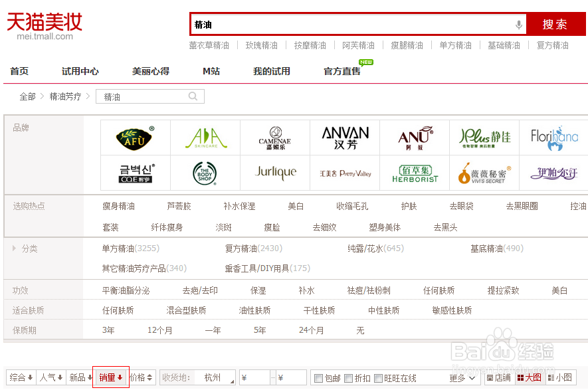Screen dimensions: 588x390
Task: Open the 精油芳疗 breadcrumb link
Action: tap(65, 97)
